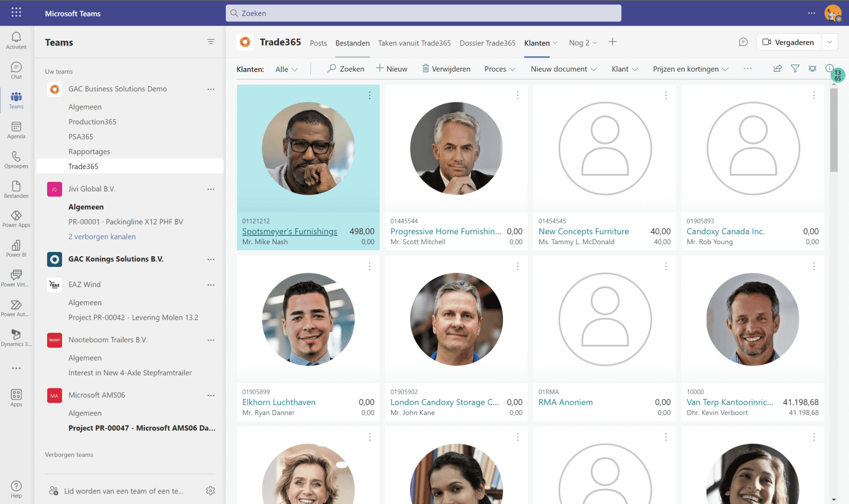Open Activiteit in the left rail

pos(16,41)
